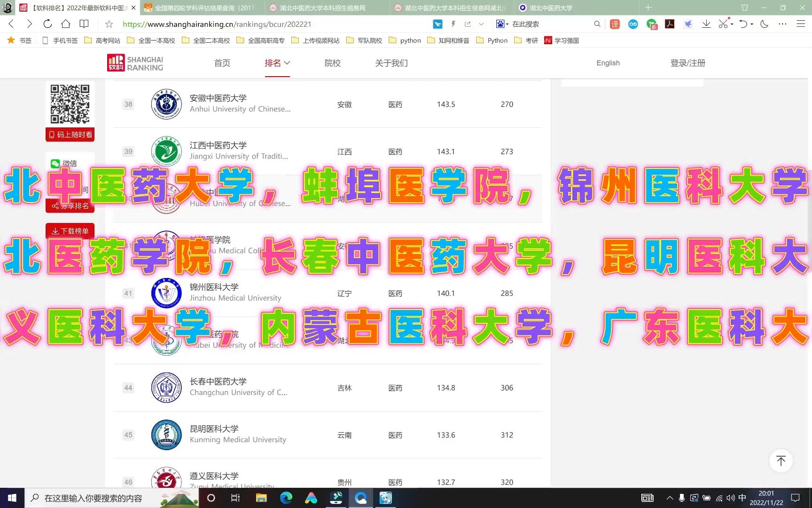Expand the address bar history chevron

(x=481, y=24)
